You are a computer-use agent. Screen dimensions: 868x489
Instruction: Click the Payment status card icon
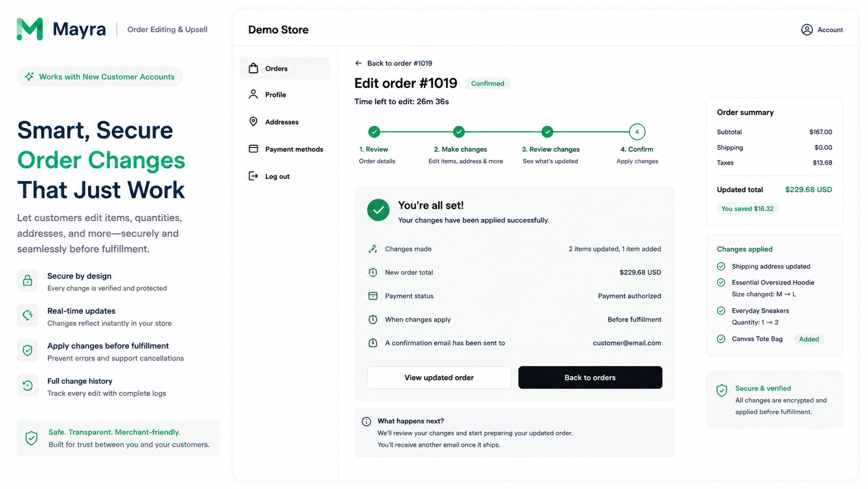(373, 296)
